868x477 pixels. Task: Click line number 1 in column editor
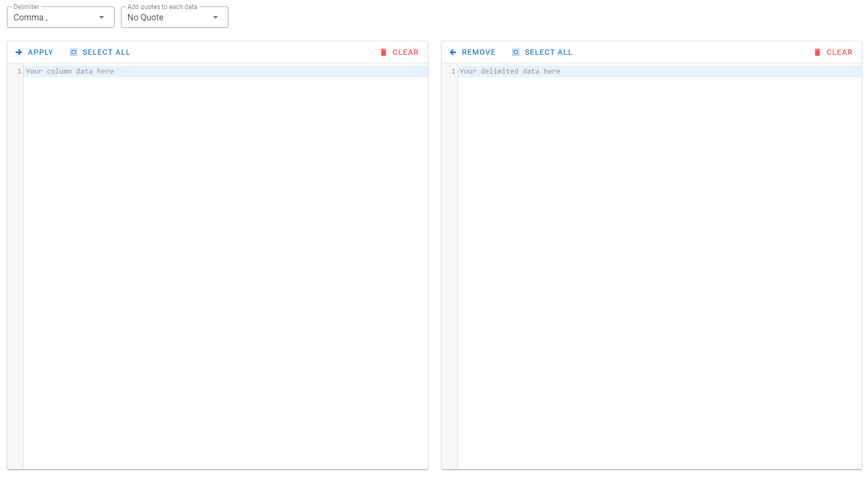click(x=19, y=71)
